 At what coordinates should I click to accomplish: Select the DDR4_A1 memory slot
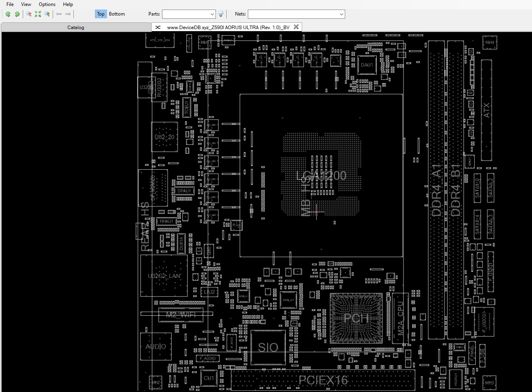point(437,190)
